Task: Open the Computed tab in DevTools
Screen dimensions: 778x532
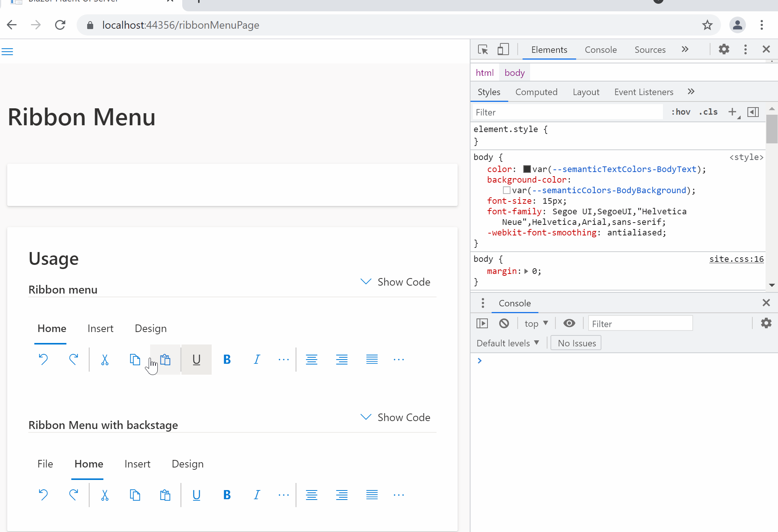Action: [537, 92]
